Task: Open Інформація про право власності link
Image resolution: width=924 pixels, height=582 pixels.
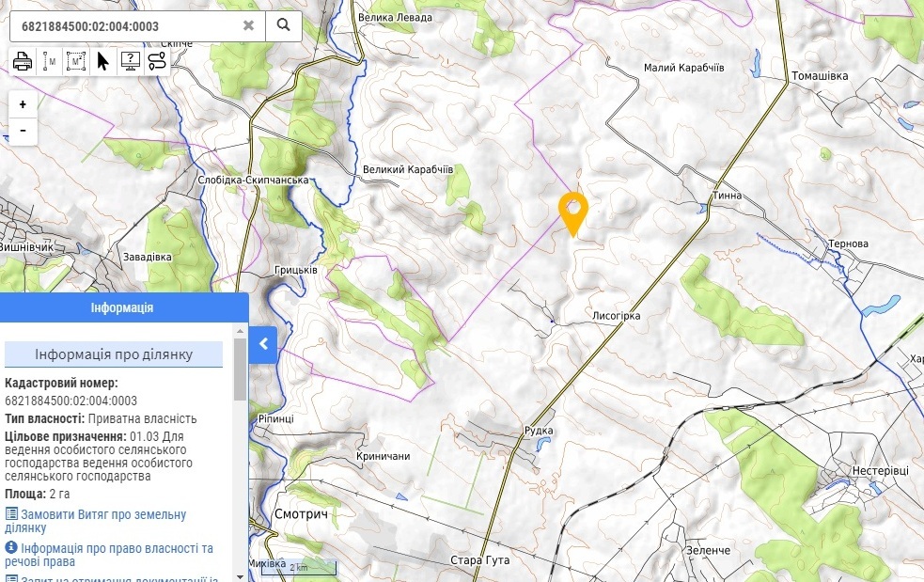Action: [x=109, y=555]
